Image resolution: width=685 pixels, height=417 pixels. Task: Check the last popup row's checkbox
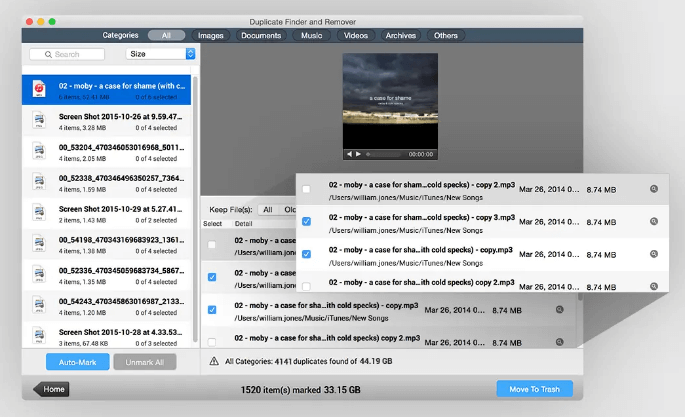coord(306,286)
